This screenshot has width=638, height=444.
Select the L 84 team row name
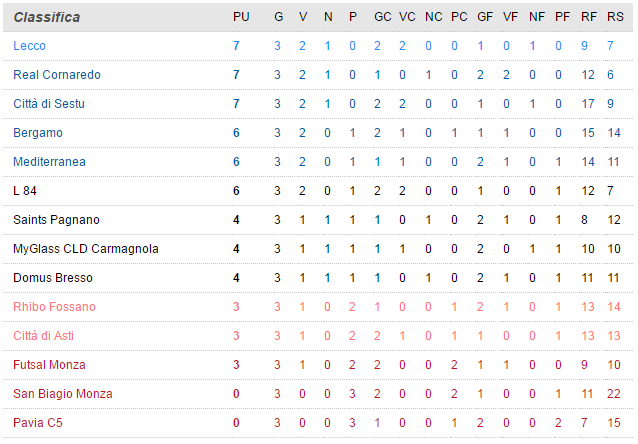click(x=25, y=191)
